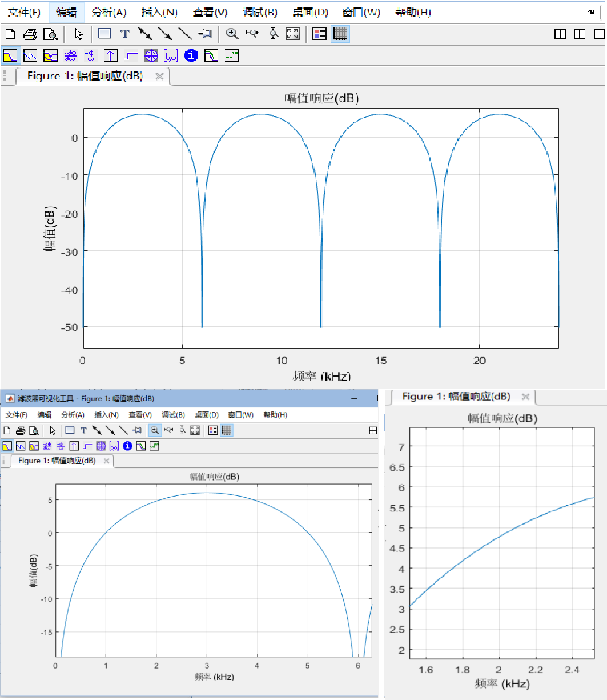
Task: Expand 分析(A) menu in top menu bar
Action: coord(108,12)
